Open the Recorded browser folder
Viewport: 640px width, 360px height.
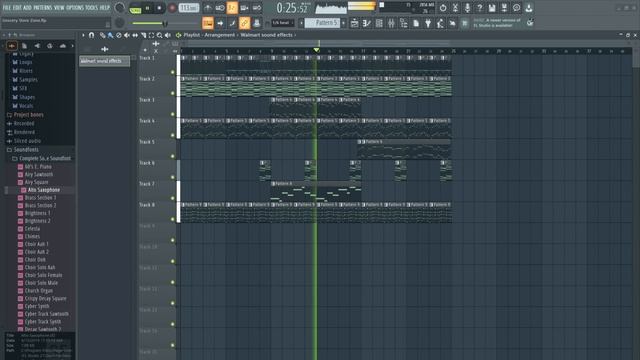pyautogui.click(x=24, y=123)
